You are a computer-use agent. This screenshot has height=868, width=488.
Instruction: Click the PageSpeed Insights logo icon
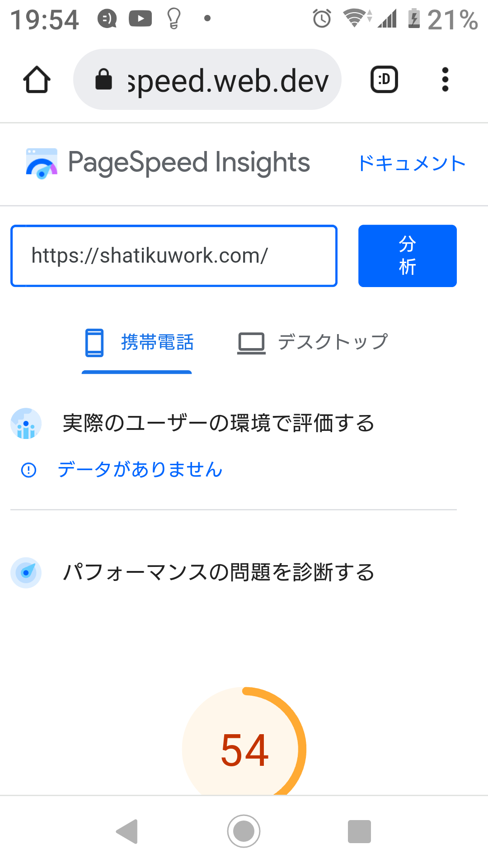42,163
